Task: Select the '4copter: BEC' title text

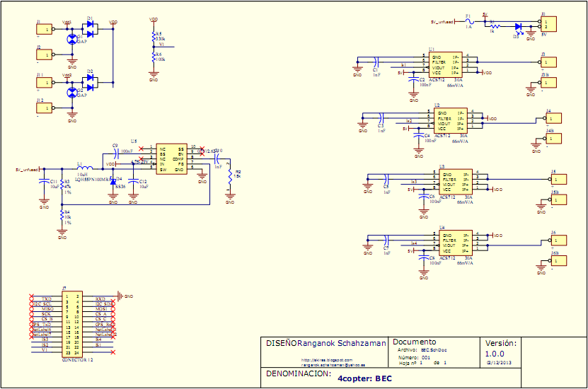Action: point(364,378)
